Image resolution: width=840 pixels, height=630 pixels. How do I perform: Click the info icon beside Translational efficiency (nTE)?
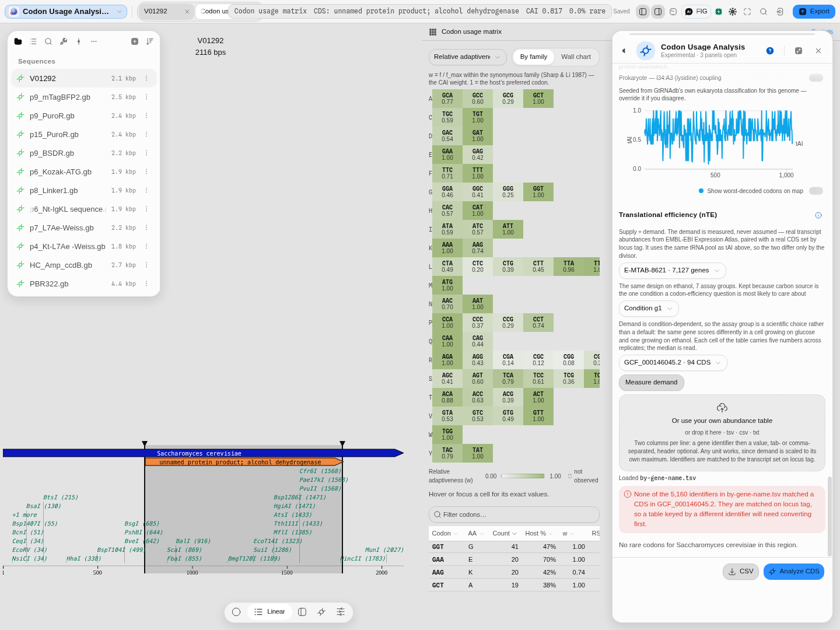pos(818,215)
